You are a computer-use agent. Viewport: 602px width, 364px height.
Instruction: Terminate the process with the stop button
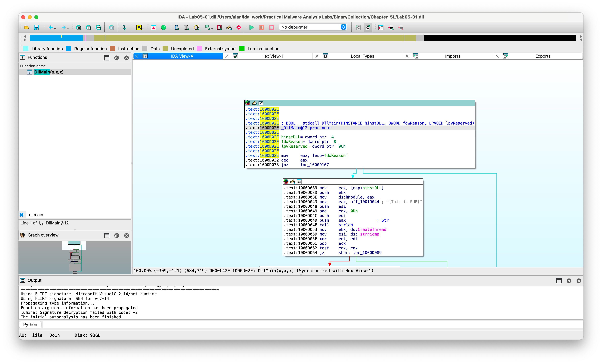click(271, 27)
